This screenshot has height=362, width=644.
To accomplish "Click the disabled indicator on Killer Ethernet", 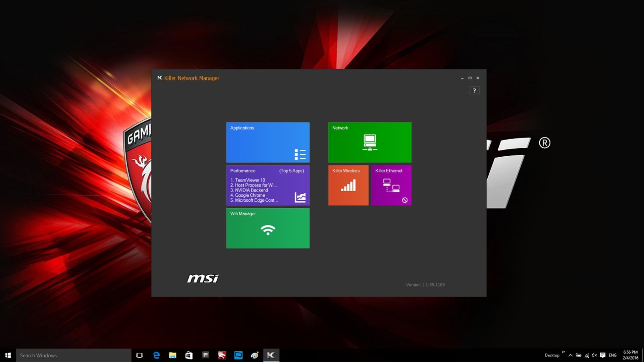I will (405, 200).
